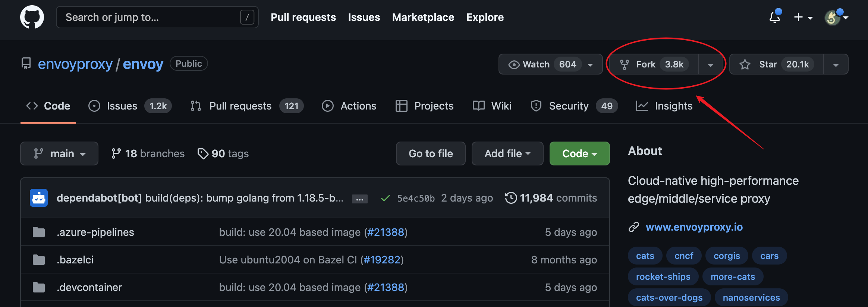
Task: Click the tag icon beside 90 tags
Action: point(203,153)
